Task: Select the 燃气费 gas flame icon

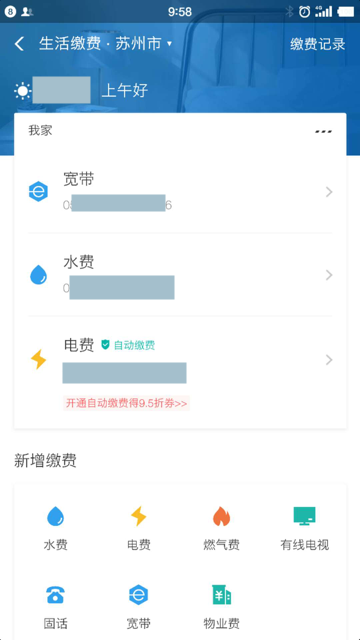Action: [x=221, y=516]
